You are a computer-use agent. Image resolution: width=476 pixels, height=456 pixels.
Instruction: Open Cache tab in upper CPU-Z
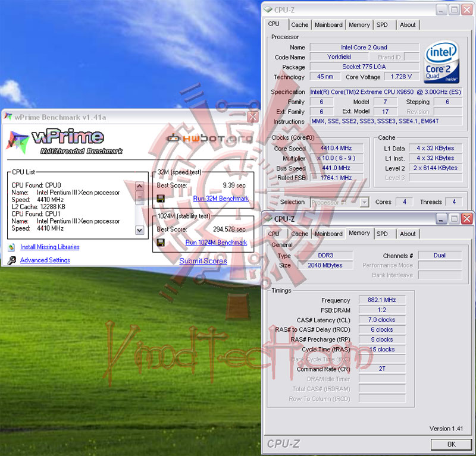[300, 25]
